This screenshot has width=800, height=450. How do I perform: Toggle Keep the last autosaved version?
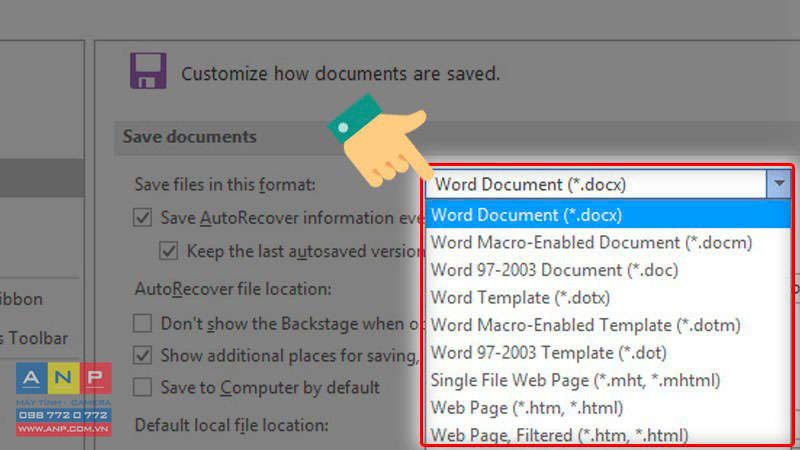pos(168,251)
